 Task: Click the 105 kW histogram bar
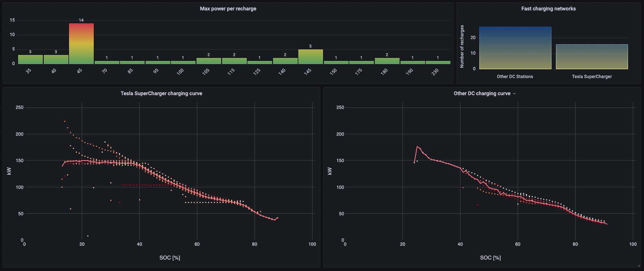[x=208, y=61]
